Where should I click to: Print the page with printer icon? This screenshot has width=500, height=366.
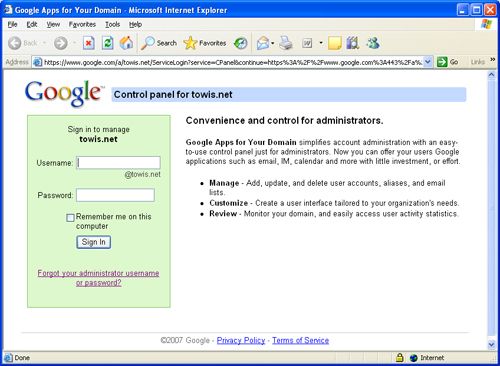click(x=286, y=43)
